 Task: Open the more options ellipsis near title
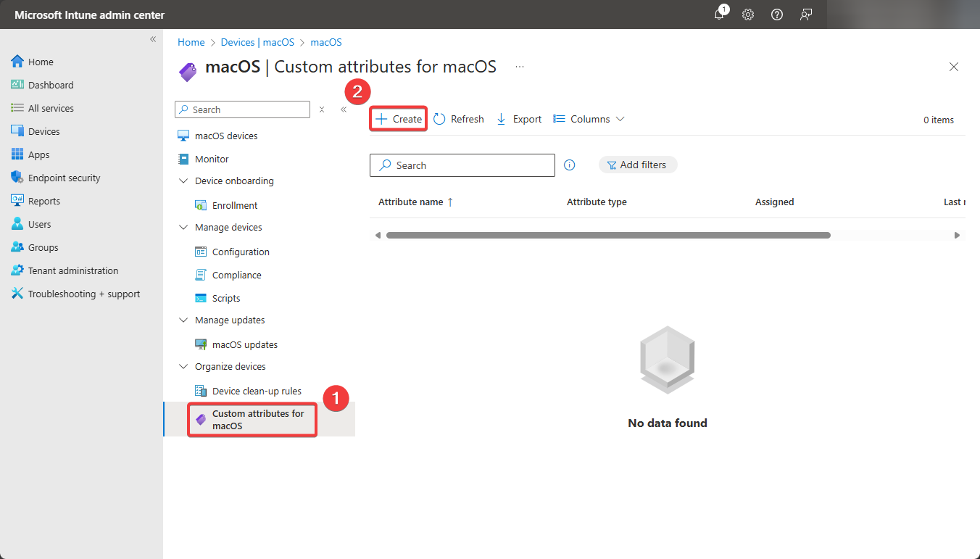coord(520,67)
